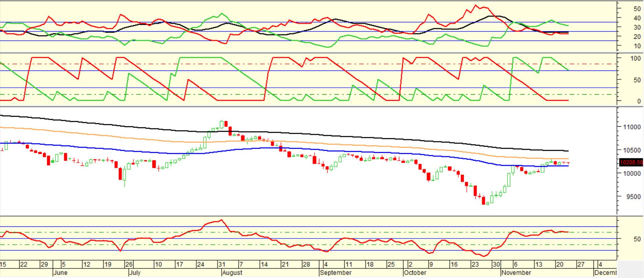Click date marker 10 on the time axis
The height and width of the screenshot is (278, 644).
(158, 265)
